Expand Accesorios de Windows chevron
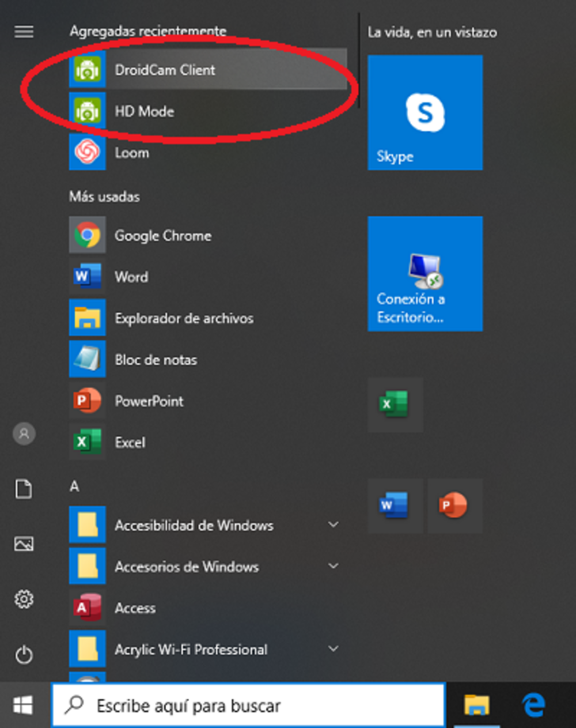Screen dimensions: 576x728 pos(333,566)
